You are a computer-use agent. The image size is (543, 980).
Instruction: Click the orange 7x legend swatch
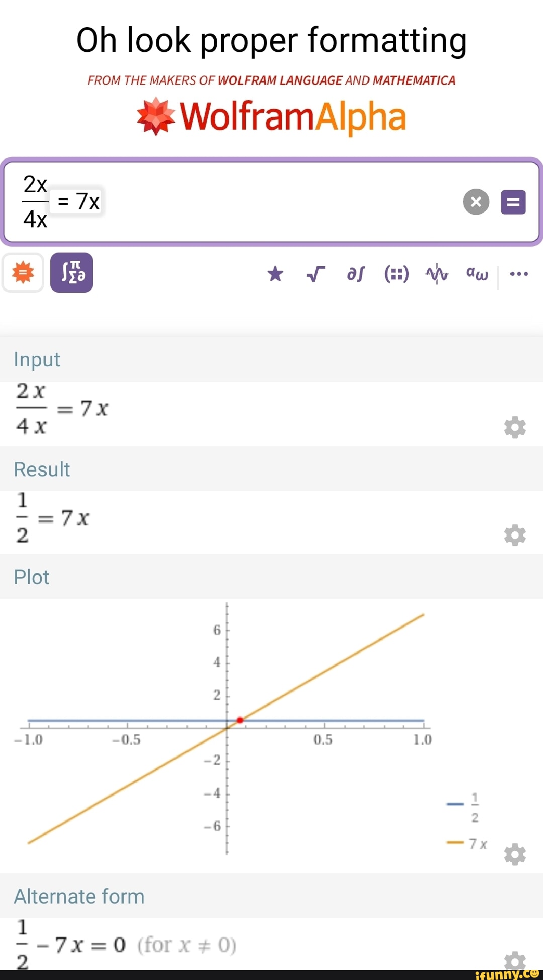pos(455,842)
